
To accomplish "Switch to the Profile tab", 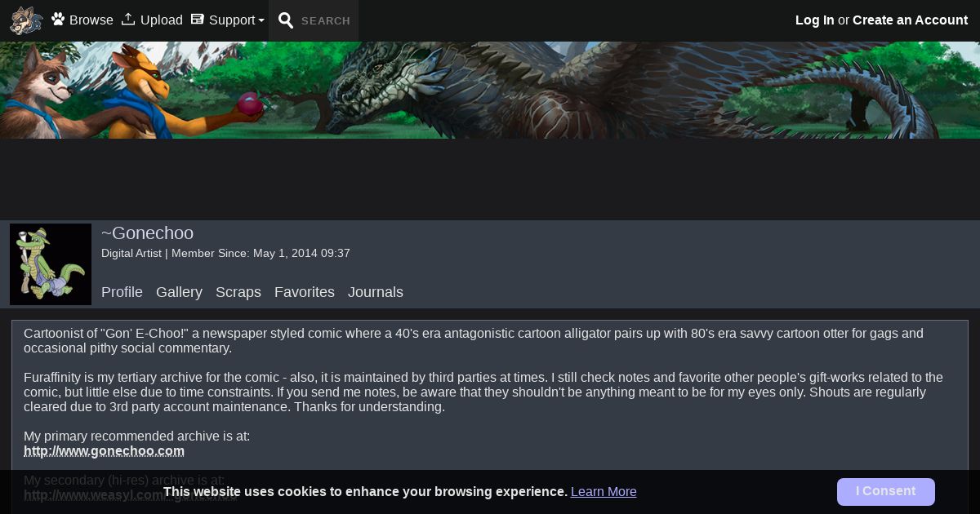I will click(122, 292).
